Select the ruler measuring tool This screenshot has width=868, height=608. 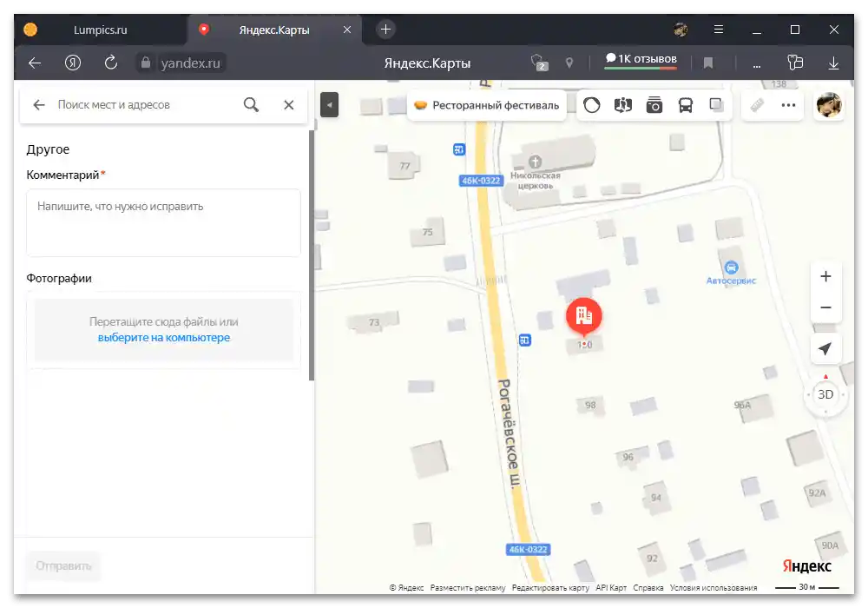757,104
